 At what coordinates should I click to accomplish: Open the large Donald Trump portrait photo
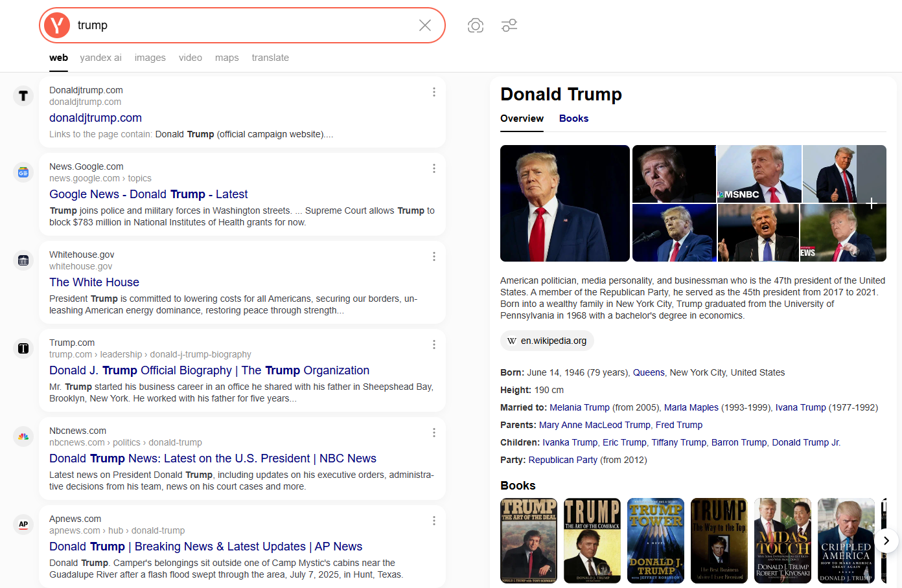point(565,203)
